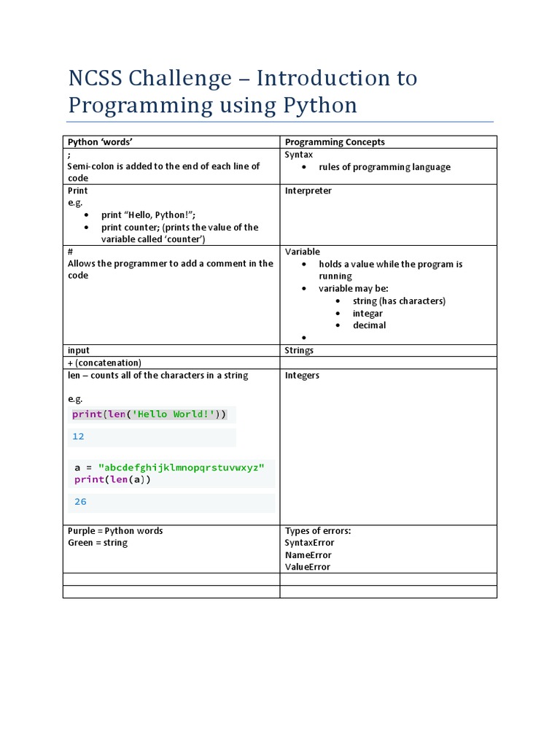Click the code line print(len('Hello World!'))
Screen dimensions: 560x747
pos(149,414)
